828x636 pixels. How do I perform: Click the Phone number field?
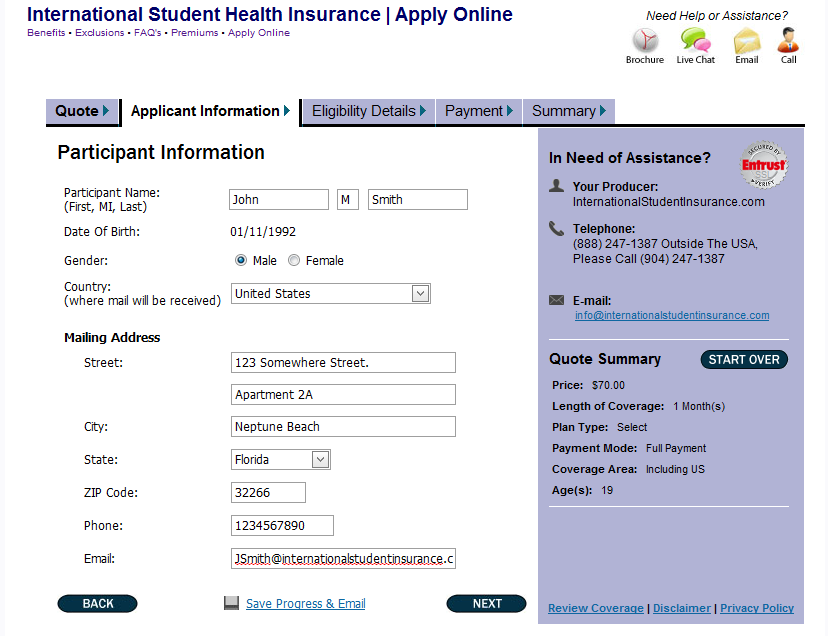282,526
